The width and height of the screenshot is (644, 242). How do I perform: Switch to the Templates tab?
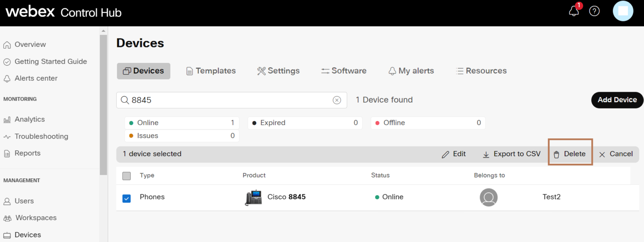(x=211, y=71)
